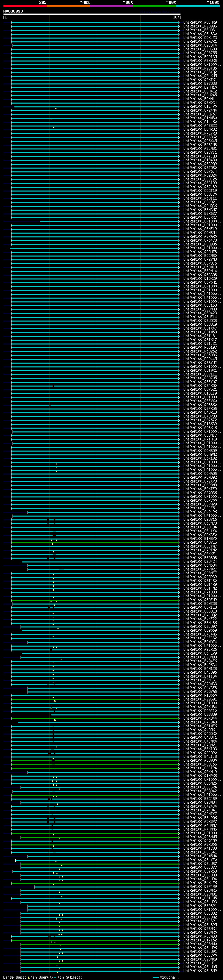Click the UniRef100_A7PWR7 subject label
Viewport: 223px width, 980px height.
coord(200,569)
